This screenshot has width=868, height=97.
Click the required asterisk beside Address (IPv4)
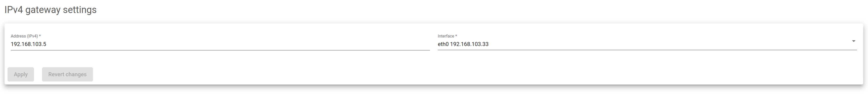(40, 36)
